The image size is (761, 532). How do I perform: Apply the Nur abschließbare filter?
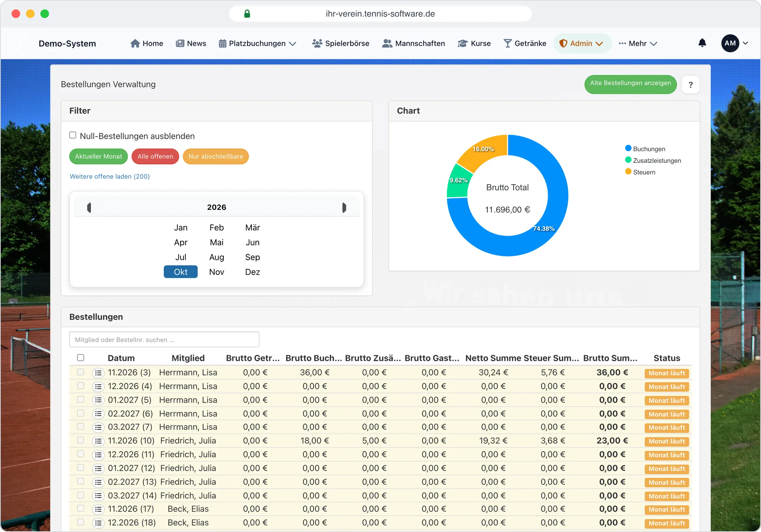coord(216,156)
